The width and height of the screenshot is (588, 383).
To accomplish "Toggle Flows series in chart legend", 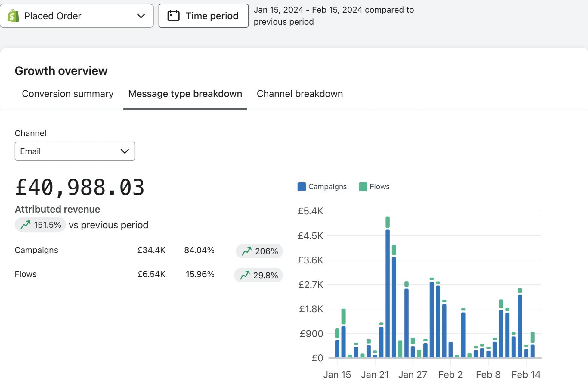I will tap(379, 187).
